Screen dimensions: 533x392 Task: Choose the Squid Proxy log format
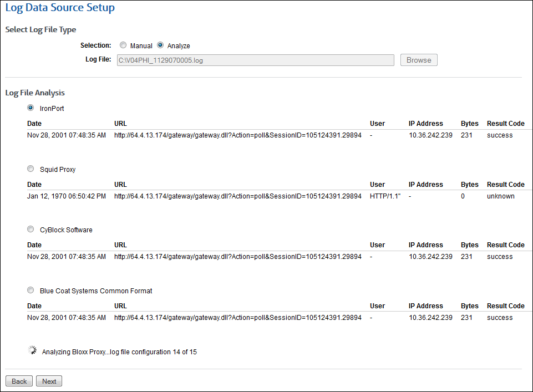[x=31, y=169]
